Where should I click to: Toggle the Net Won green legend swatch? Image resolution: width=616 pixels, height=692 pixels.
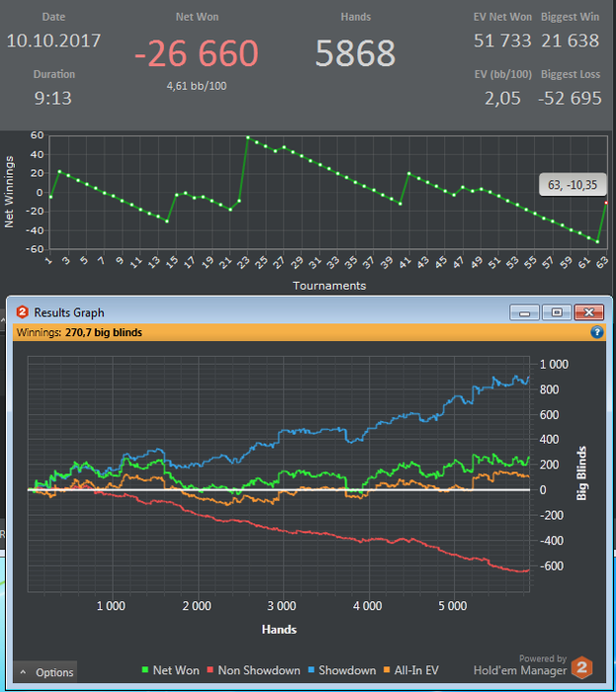(x=144, y=670)
